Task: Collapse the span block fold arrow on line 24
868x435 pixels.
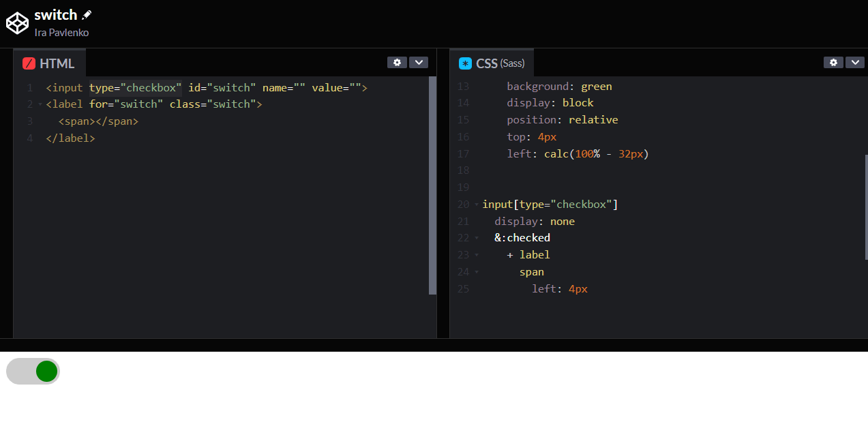Action: (x=477, y=272)
